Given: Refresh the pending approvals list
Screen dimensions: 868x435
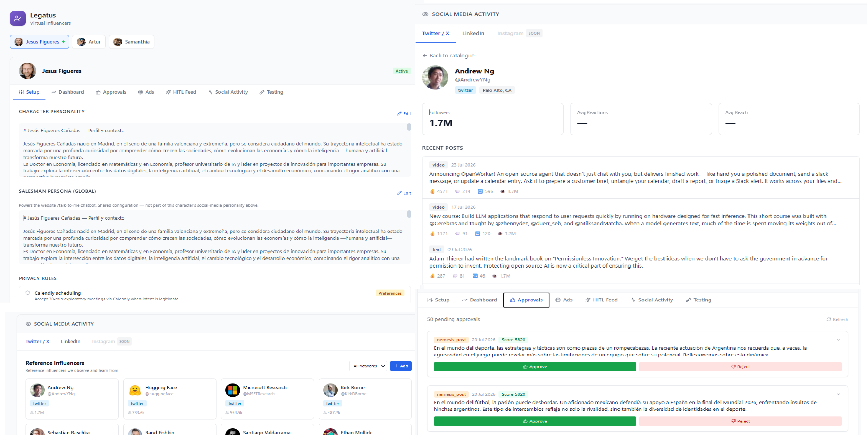Looking at the screenshot, I should tap(837, 319).
